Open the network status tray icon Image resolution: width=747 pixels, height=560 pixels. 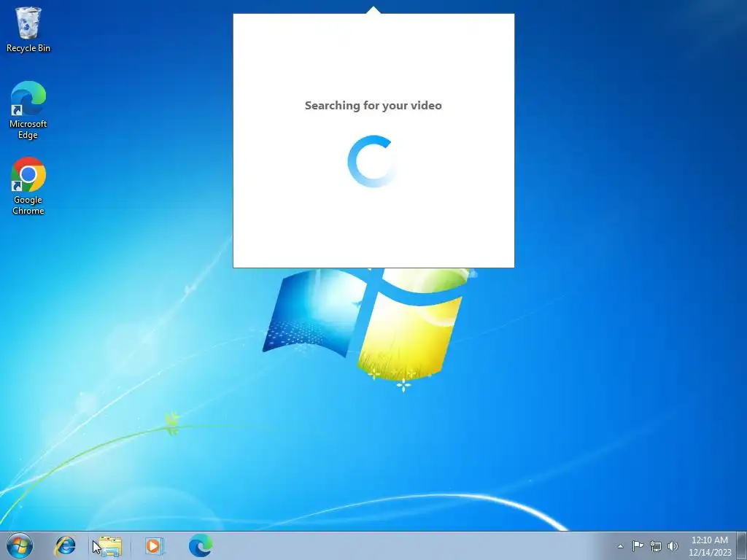(656, 546)
